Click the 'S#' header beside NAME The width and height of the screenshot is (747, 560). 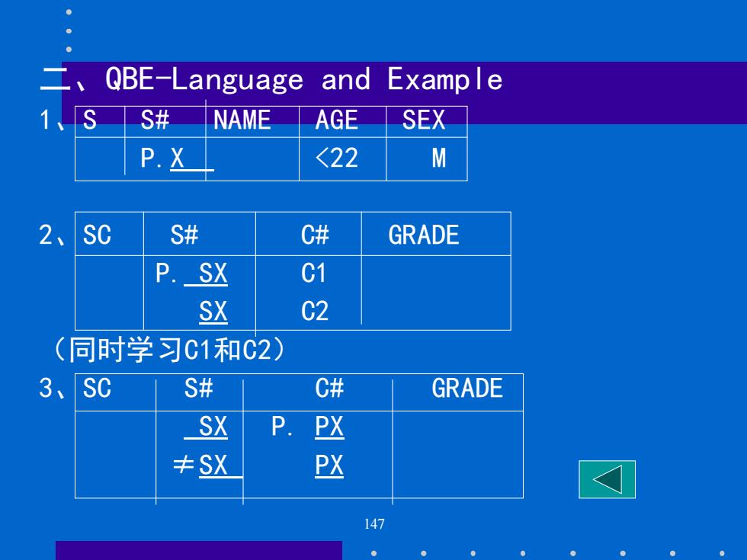[x=155, y=120]
